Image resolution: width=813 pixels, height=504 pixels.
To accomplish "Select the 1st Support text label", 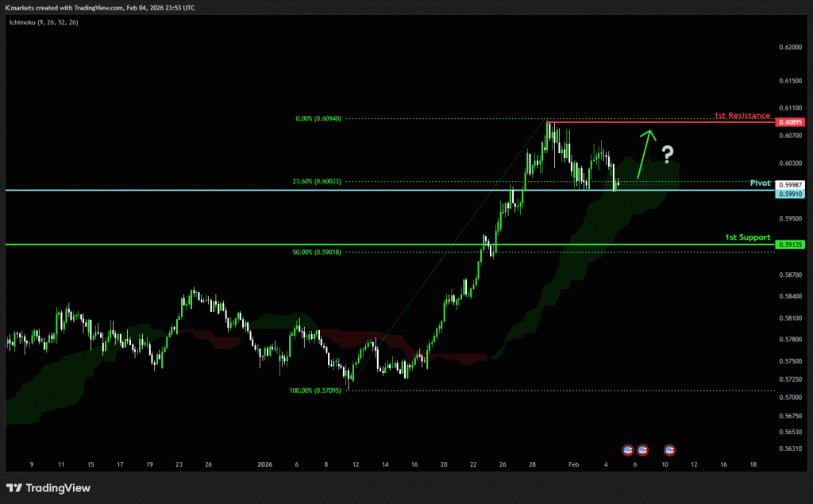I will pyautogui.click(x=747, y=237).
